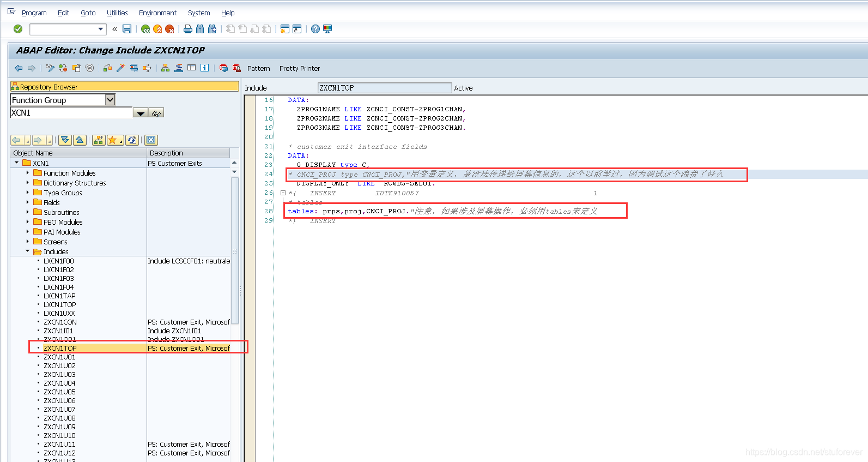Click the Where-Used List icon
868x462 pixels.
point(147,68)
